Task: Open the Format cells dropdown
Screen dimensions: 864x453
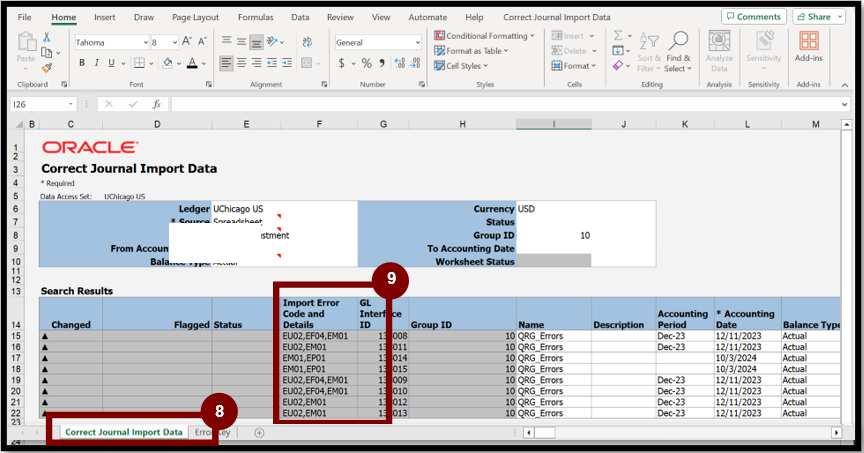Action: click(x=574, y=66)
